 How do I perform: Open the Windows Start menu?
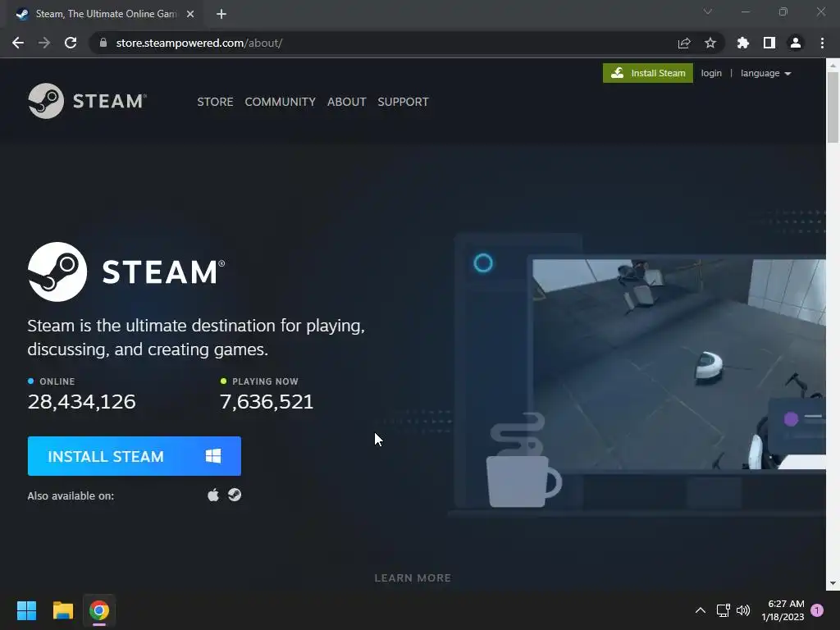[26, 610]
